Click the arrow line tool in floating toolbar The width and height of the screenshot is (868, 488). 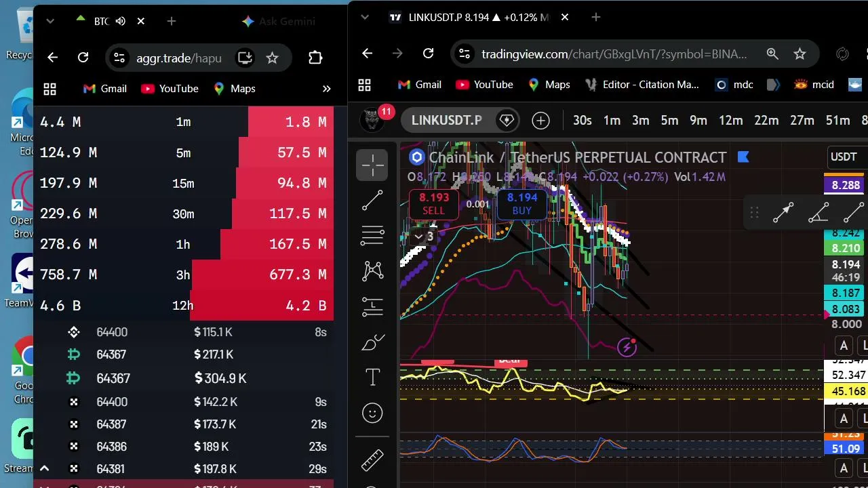(x=783, y=213)
